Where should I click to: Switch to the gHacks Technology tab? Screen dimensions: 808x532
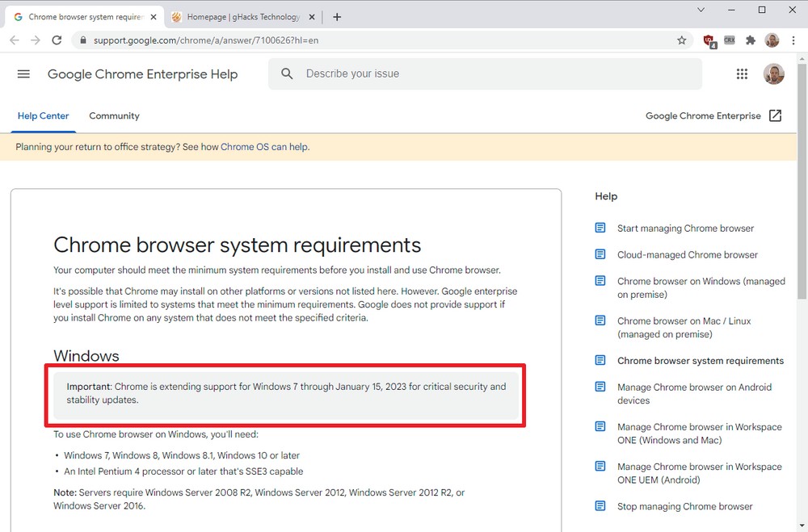click(x=242, y=17)
